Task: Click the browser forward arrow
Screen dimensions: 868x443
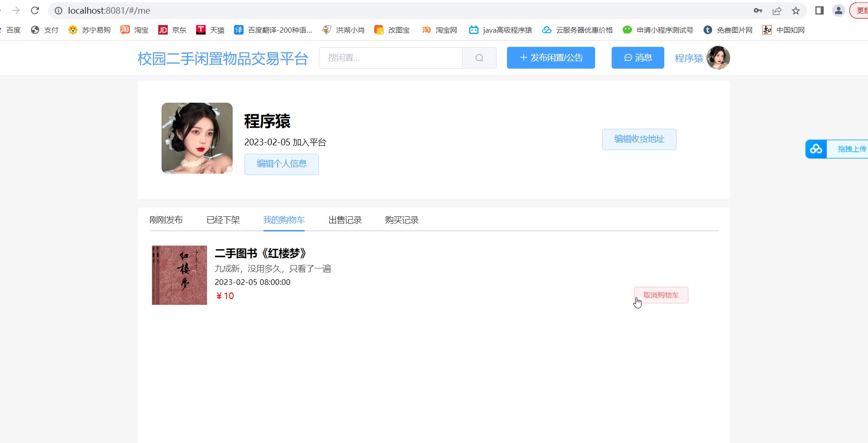Action: [x=16, y=10]
